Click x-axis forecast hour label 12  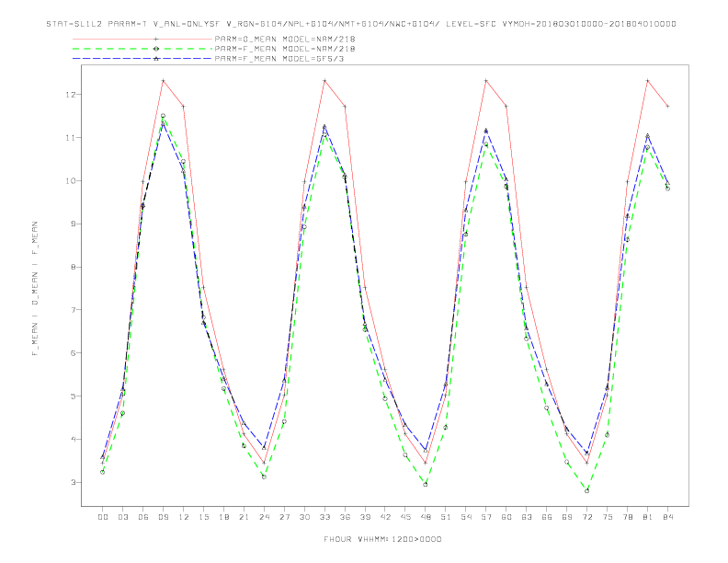(x=184, y=517)
